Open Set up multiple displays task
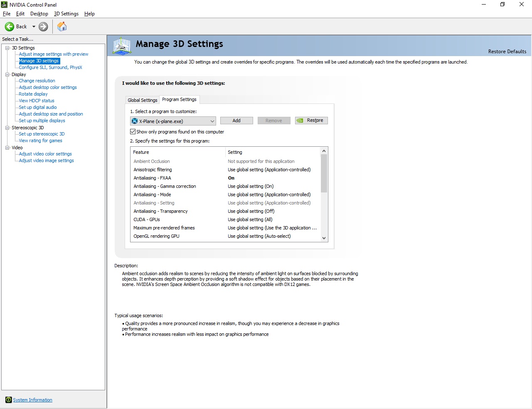The image size is (532, 409). coord(42,121)
